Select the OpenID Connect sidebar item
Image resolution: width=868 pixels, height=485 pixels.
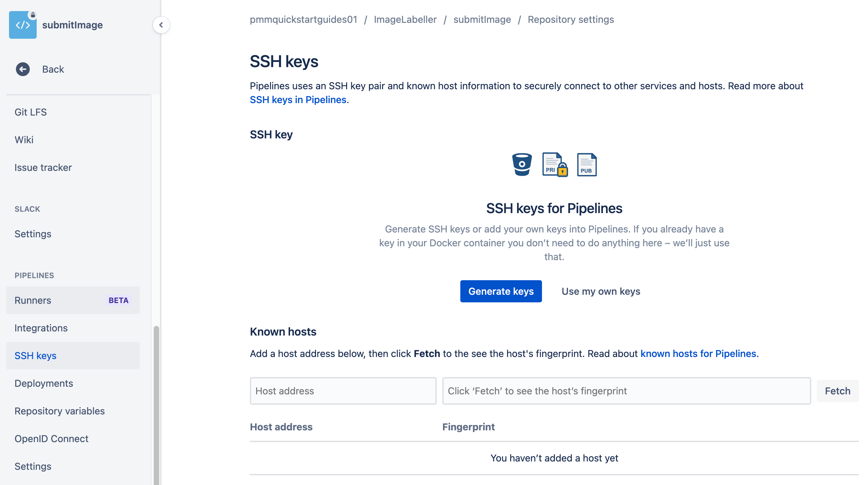pyautogui.click(x=51, y=438)
